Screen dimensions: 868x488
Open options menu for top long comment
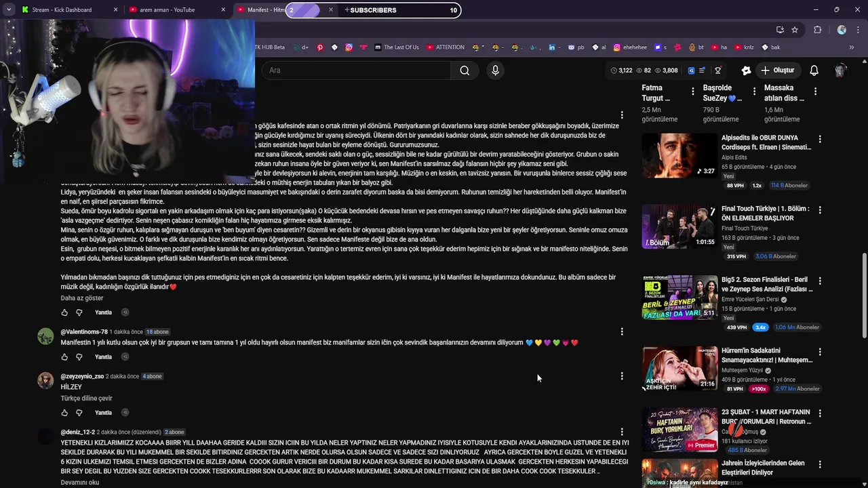coord(622,115)
